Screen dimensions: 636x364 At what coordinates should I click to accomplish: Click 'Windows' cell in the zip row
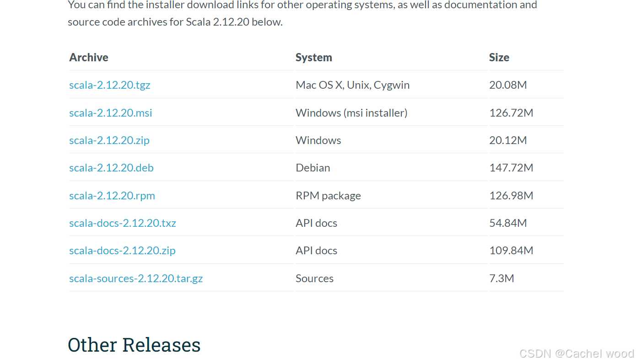click(x=318, y=140)
